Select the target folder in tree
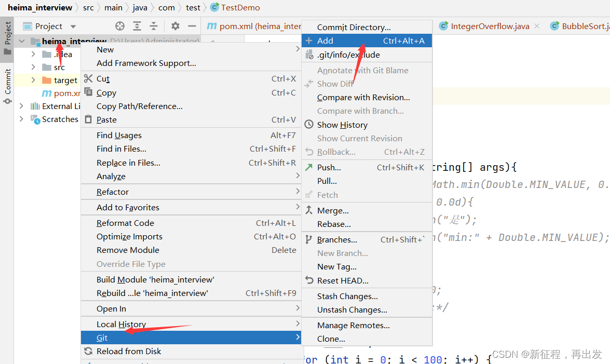This screenshot has width=610, height=364. tap(60, 80)
